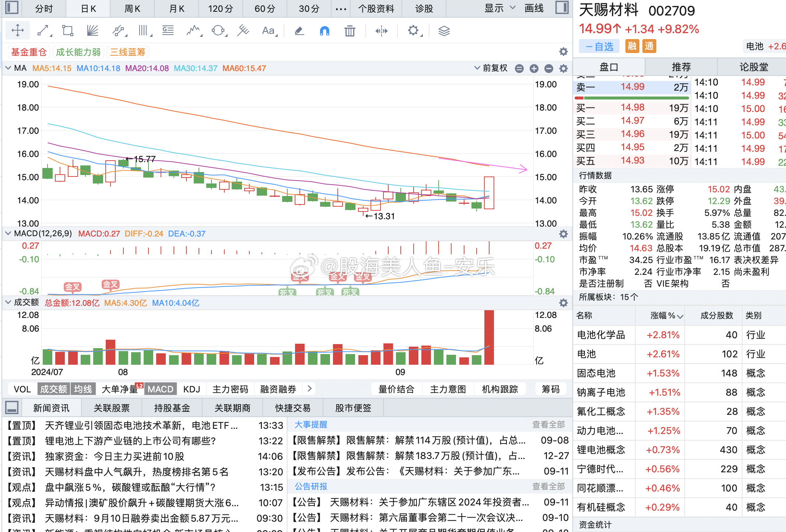
Task: Open the drawing layers management icon
Action: pyautogui.click(x=444, y=31)
